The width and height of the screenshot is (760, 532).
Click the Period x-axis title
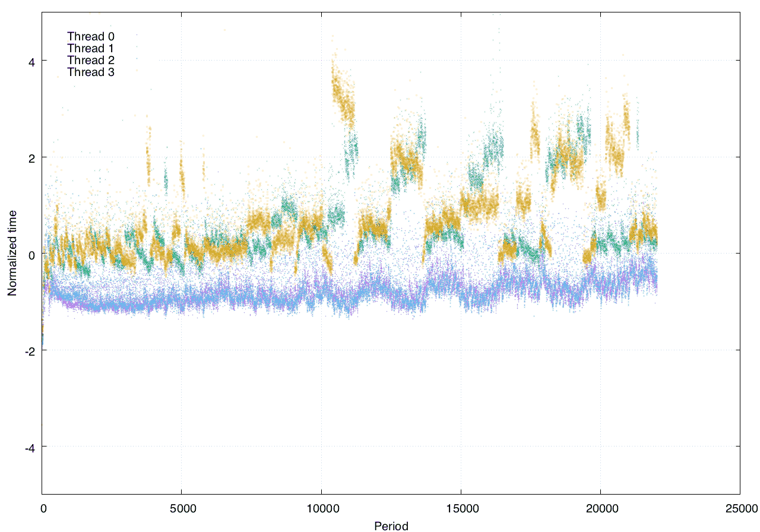tap(391, 525)
